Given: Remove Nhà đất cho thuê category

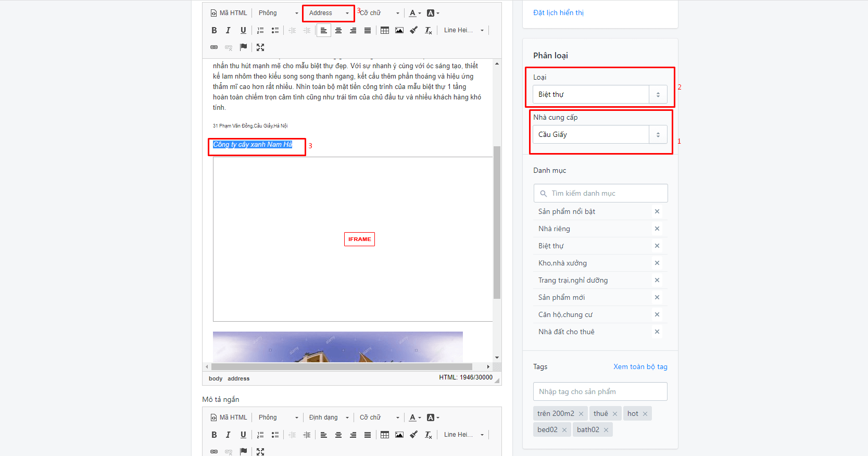Looking at the screenshot, I should 657,332.
